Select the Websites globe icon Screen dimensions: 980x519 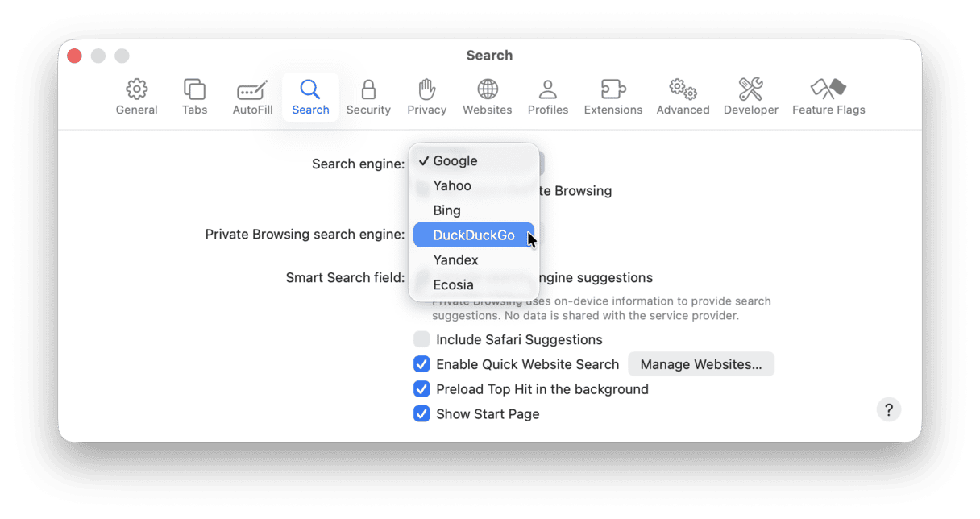pos(487,95)
